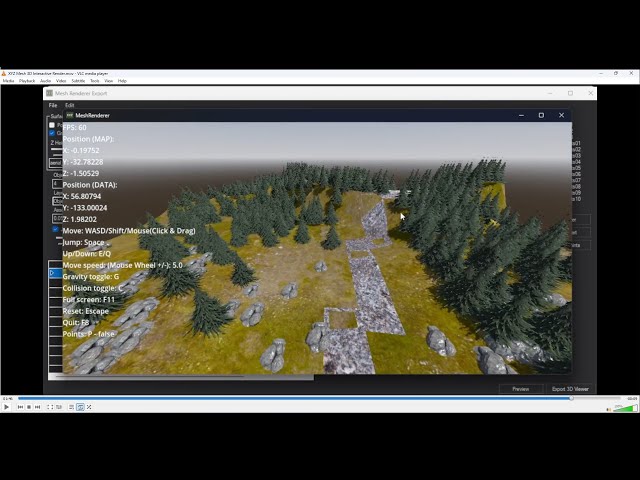Click the Export 3D Viewer button

(570, 389)
